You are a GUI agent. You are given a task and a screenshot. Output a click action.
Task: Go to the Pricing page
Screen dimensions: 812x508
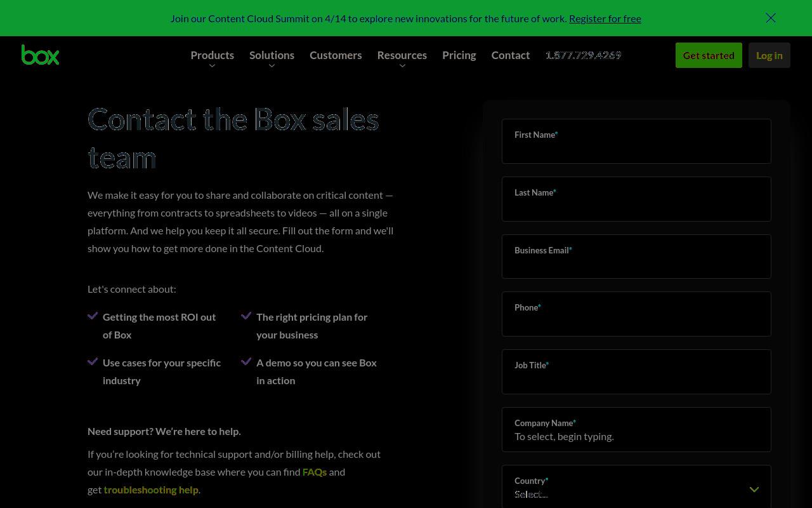[x=459, y=55]
